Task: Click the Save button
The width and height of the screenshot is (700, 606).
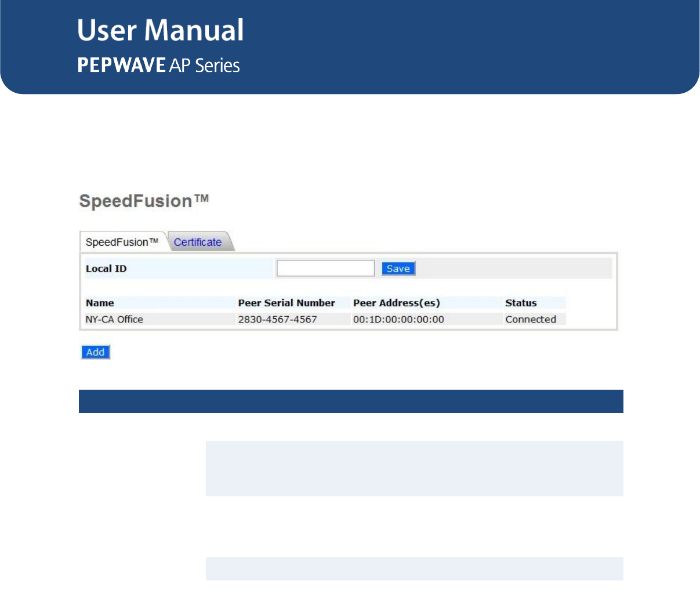Action: point(398,268)
